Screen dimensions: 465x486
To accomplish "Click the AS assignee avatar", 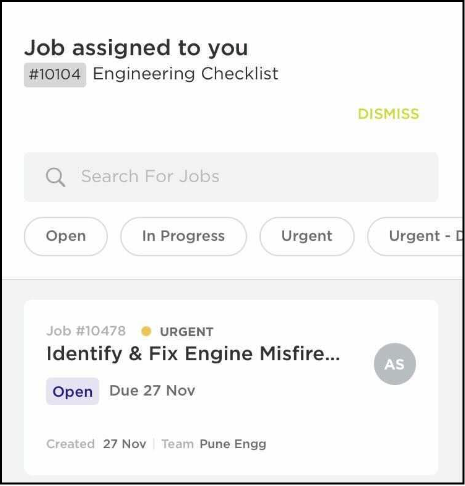I will pyautogui.click(x=395, y=364).
